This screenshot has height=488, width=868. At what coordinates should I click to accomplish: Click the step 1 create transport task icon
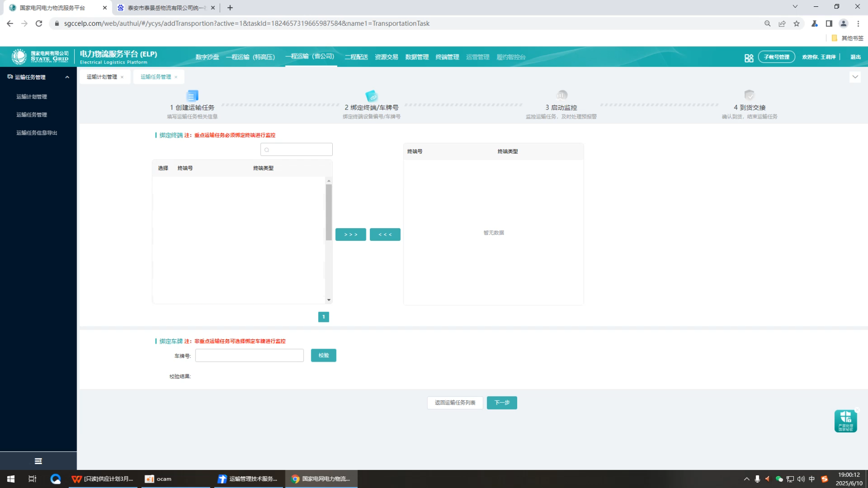point(192,96)
